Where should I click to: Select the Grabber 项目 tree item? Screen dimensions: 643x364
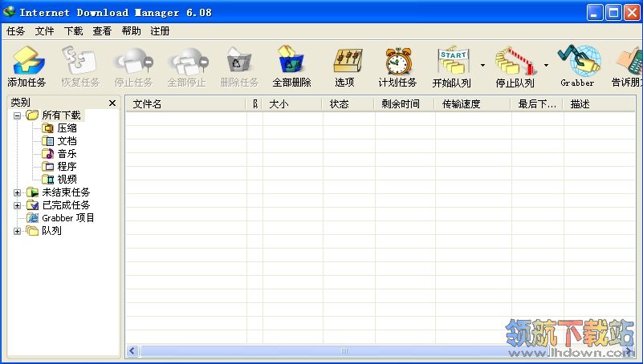click(60, 218)
